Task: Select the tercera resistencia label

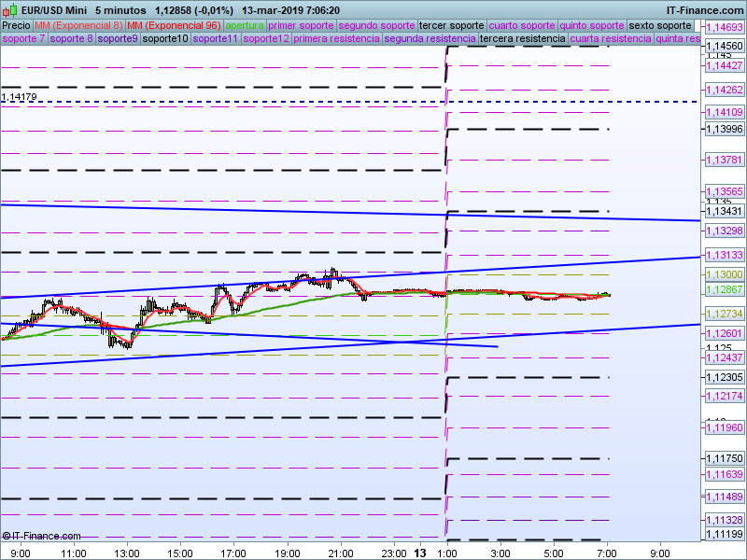Action: click(x=522, y=39)
